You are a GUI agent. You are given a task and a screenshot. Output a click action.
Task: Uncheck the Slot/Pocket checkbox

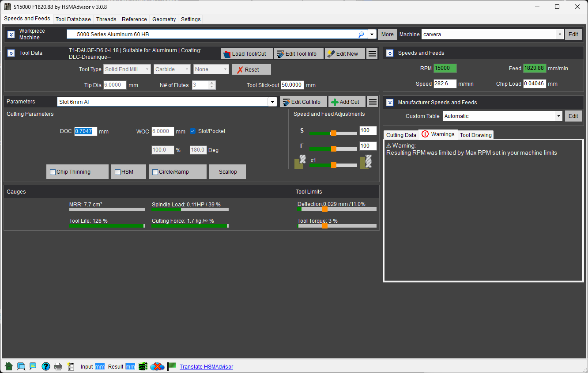[192, 131]
